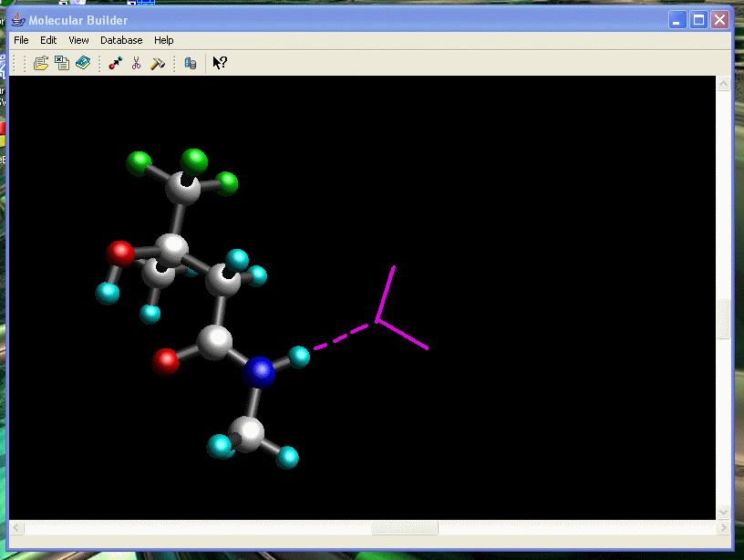Open the File menu
Image resolution: width=744 pixels, height=560 pixels.
click(x=21, y=40)
